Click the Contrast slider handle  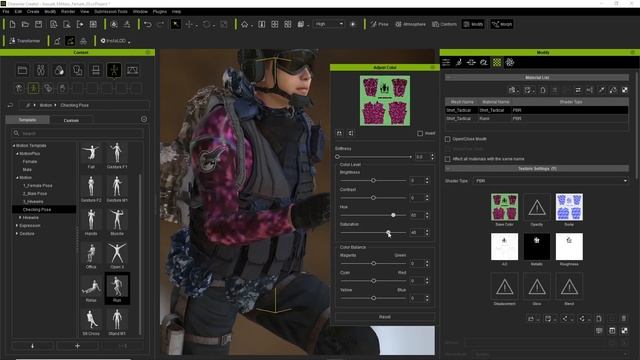[x=373, y=198]
